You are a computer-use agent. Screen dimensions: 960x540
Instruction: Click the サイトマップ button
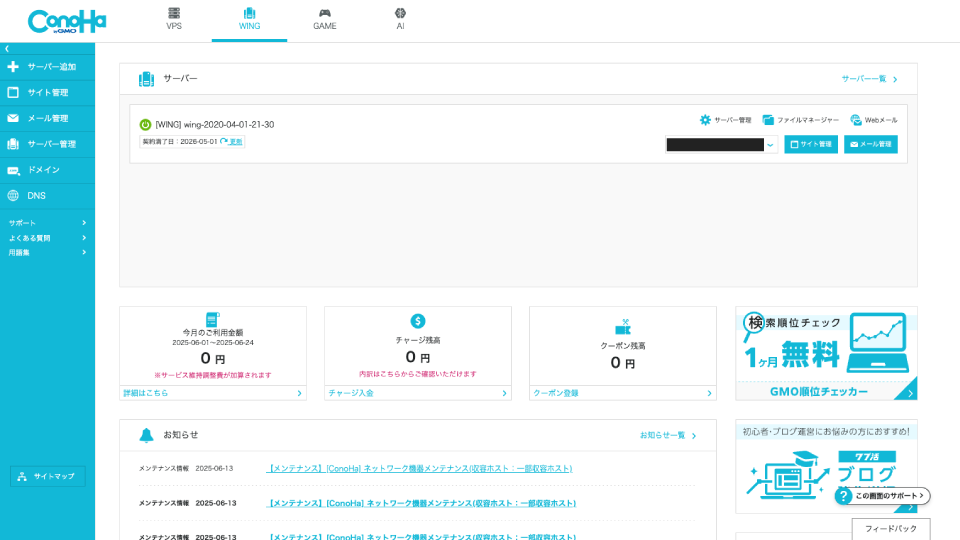click(x=48, y=476)
